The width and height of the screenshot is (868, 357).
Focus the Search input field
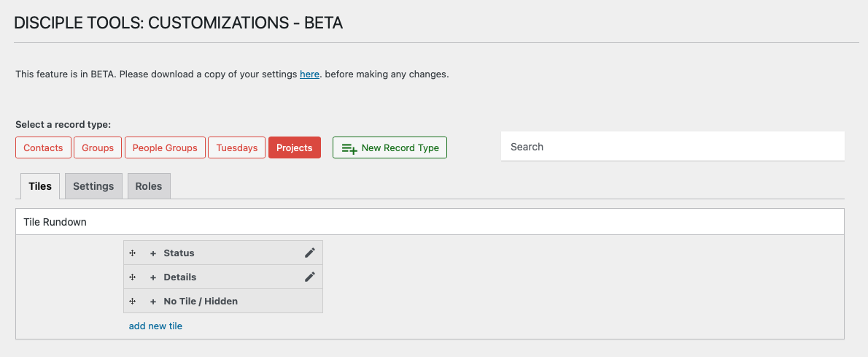point(673,147)
